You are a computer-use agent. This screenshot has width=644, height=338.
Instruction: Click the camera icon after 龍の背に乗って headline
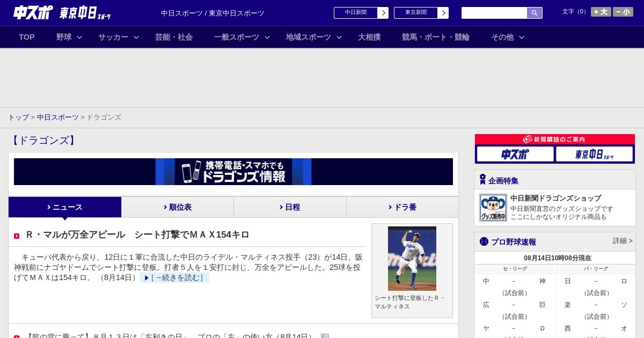[x=325, y=336]
